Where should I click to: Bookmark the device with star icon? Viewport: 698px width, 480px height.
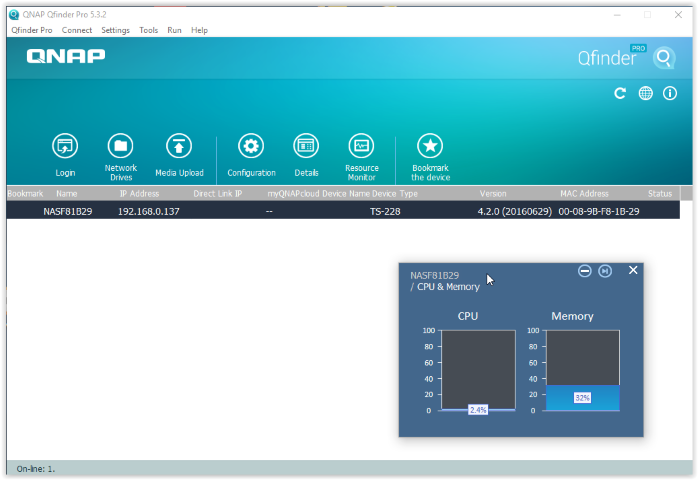click(430, 146)
